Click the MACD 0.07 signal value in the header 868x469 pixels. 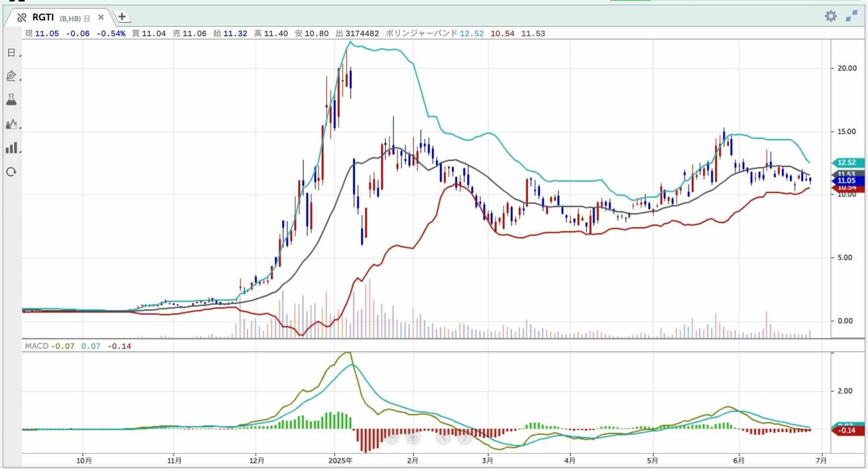tap(91, 346)
